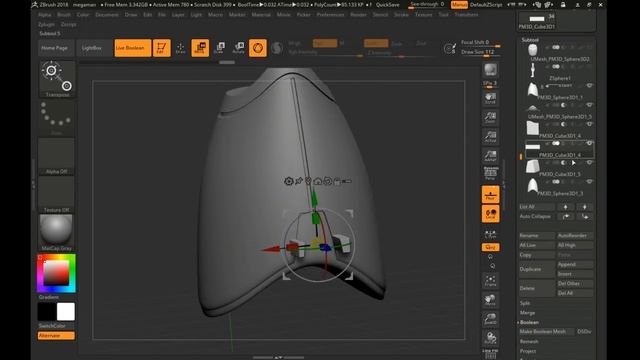640x360 pixels.
Task: Click the gizmo lock icon
Action: point(337,181)
